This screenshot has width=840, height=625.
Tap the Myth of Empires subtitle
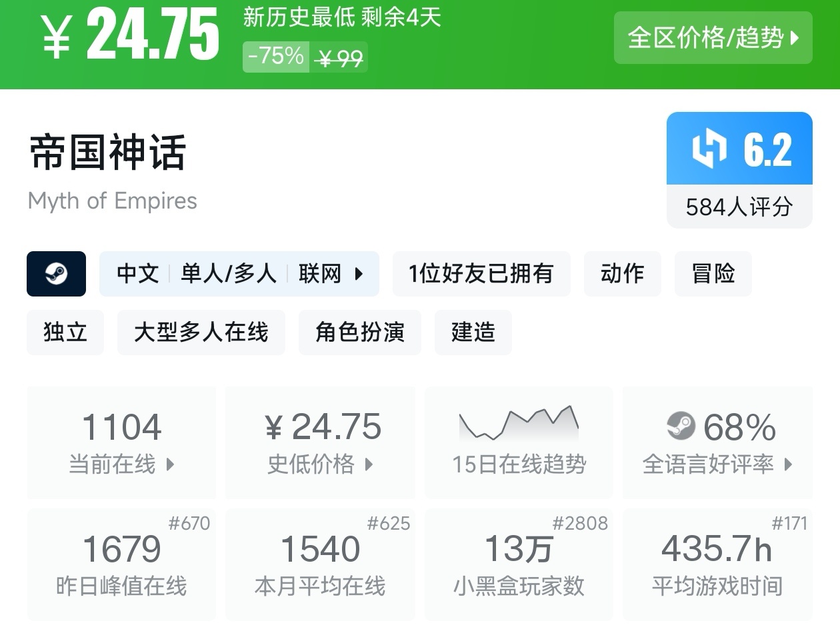pos(113,201)
